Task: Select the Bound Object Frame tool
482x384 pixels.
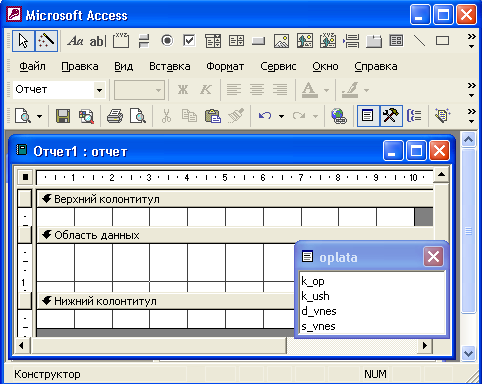Action: click(328, 41)
